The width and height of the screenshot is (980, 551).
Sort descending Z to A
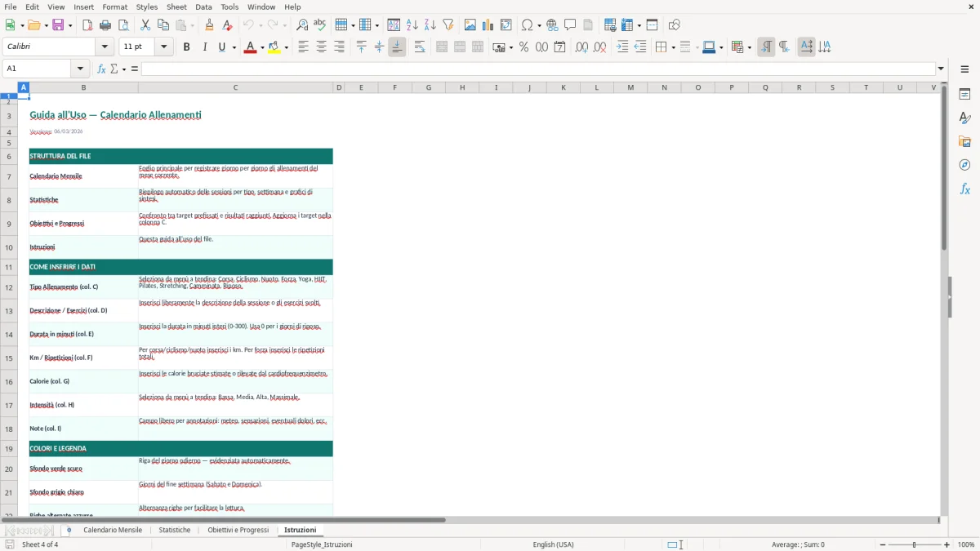tap(430, 25)
